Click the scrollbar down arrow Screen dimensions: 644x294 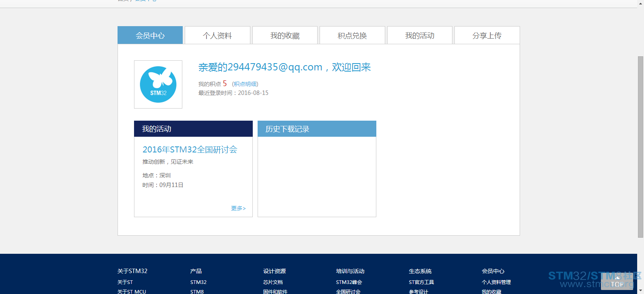(x=640, y=290)
